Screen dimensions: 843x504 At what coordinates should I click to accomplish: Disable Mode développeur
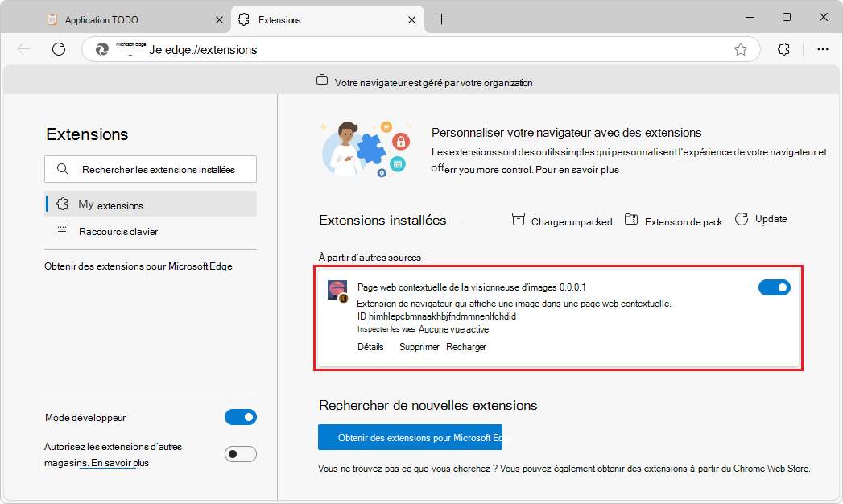(240, 417)
